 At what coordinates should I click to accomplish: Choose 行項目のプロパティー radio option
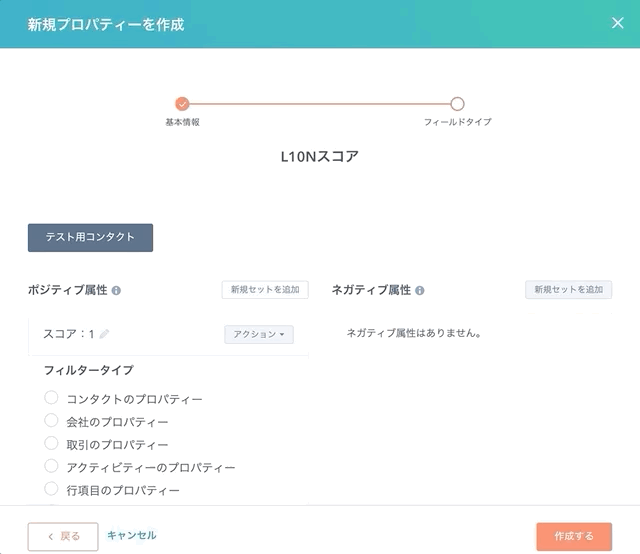pos(51,488)
